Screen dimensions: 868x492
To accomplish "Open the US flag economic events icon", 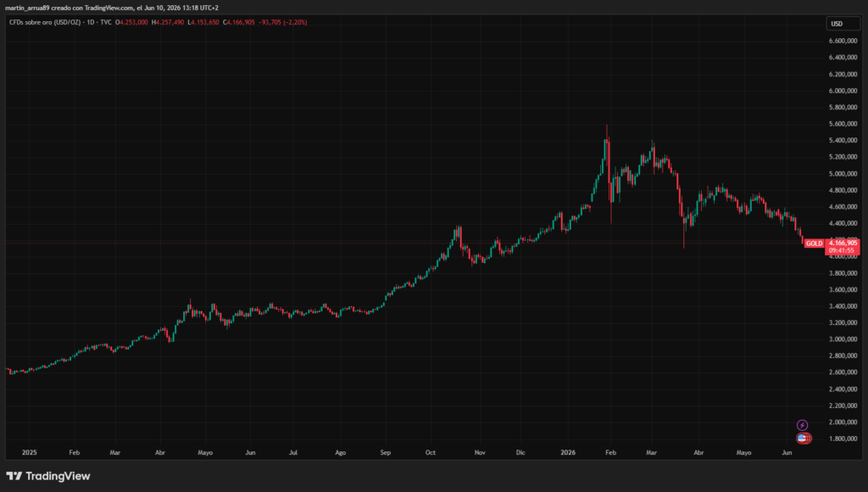I will pyautogui.click(x=802, y=439).
